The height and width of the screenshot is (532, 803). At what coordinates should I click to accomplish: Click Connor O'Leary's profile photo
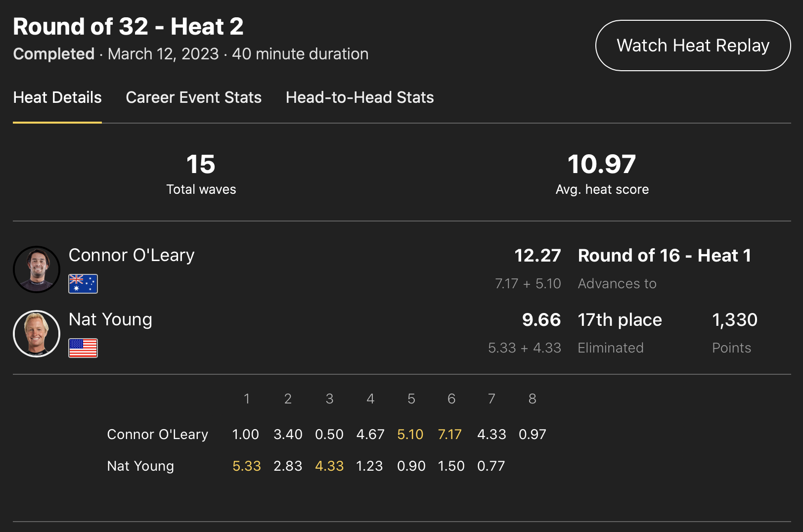(x=37, y=269)
